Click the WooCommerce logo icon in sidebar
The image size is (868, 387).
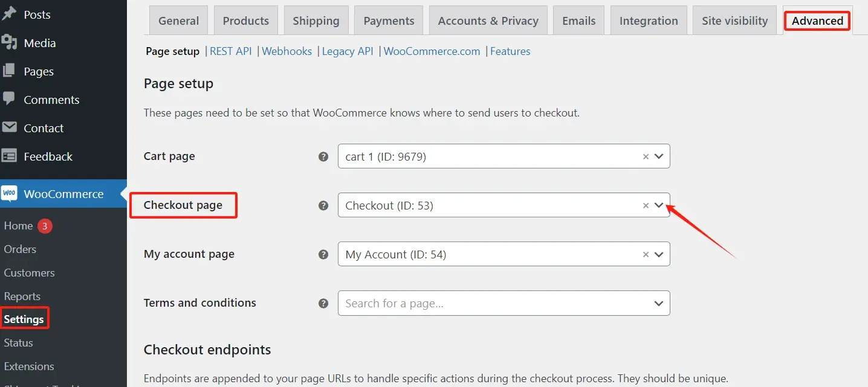click(10, 194)
